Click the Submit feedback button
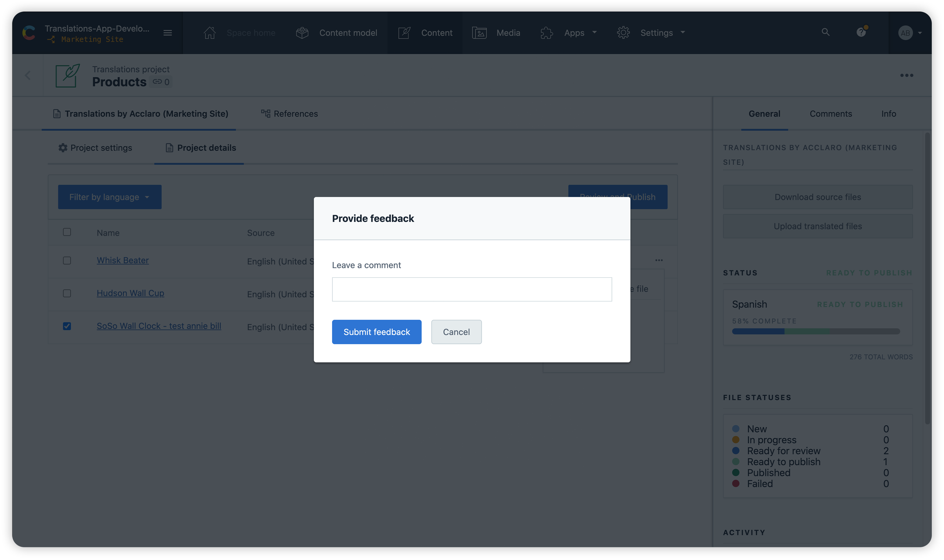Image resolution: width=944 pixels, height=560 pixels. coord(376,332)
